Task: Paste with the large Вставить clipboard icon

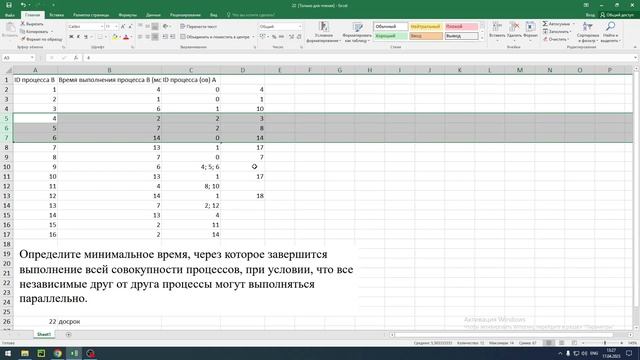Action: (10, 30)
